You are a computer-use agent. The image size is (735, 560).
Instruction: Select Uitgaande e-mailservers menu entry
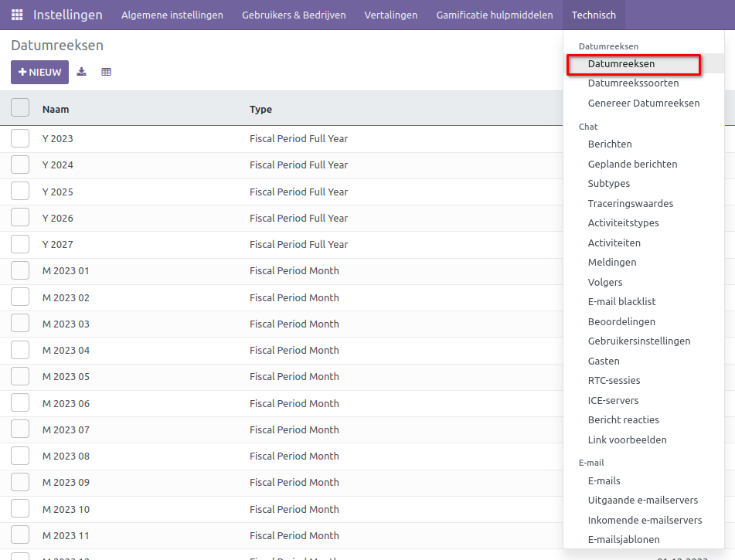(x=642, y=500)
